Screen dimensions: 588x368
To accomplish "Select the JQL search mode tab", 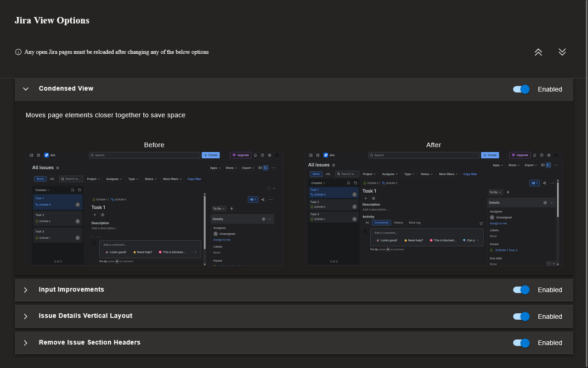I will (x=328, y=173).
